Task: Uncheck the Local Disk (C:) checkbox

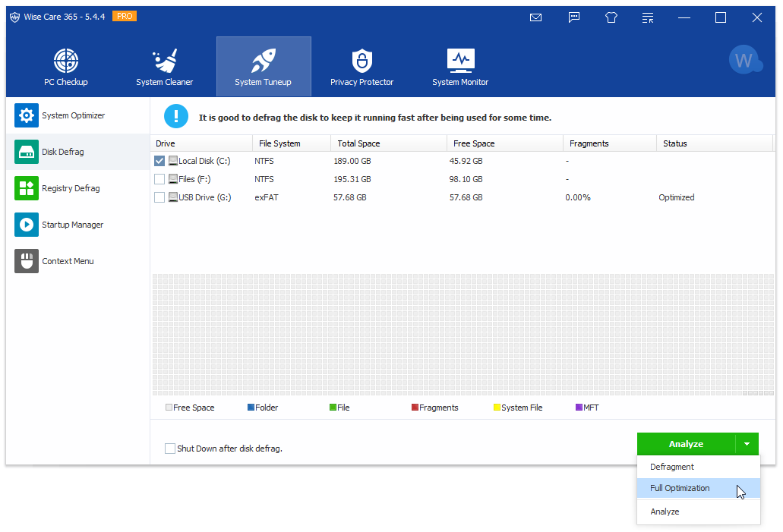Action: coord(159,161)
